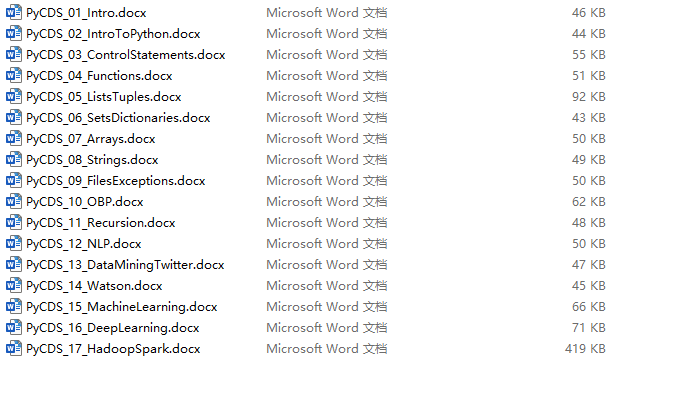Click the Word icon beside PyCDS_02_IntroToPython.docx
This screenshot has width=677, height=403.
(x=13, y=33)
